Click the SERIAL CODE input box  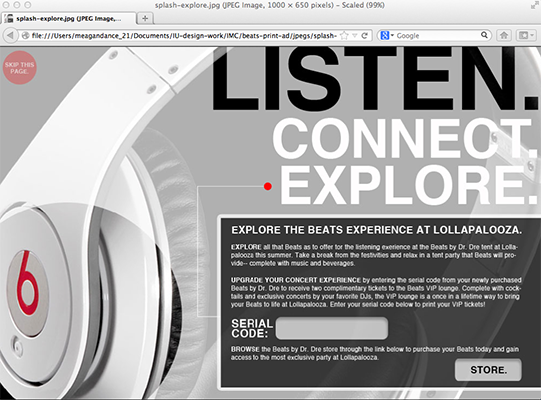(332, 328)
